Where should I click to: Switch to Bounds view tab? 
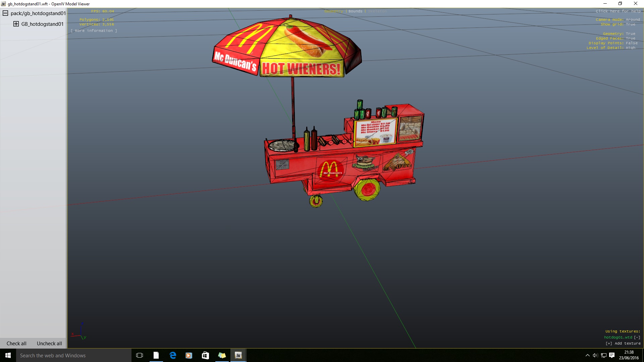click(355, 11)
